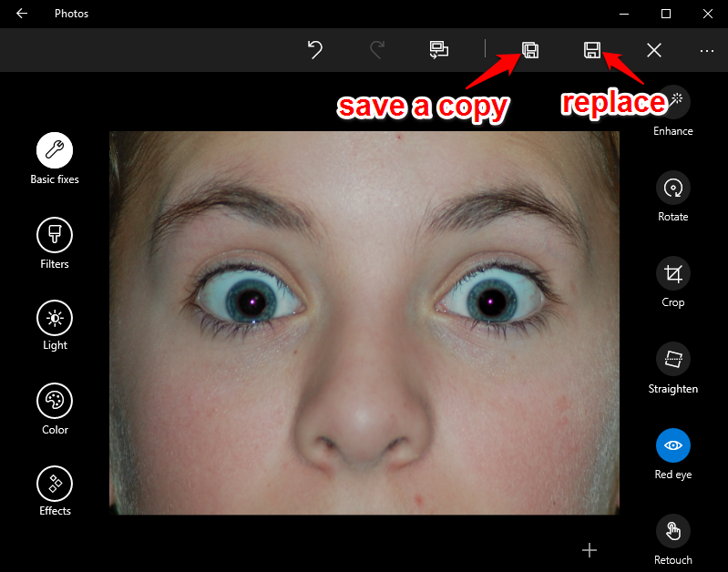Apply the Enhance tool
The image size is (728, 572).
point(673,102)
